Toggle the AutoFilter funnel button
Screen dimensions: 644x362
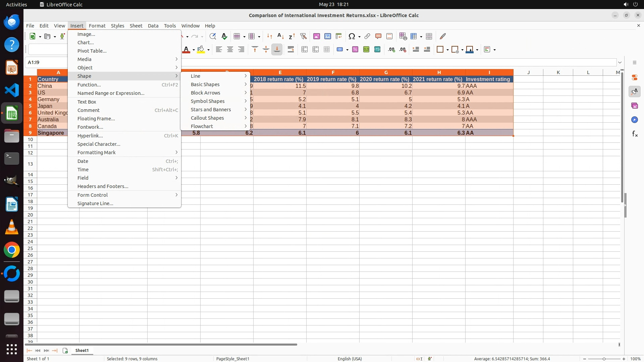tap(303, 36)
